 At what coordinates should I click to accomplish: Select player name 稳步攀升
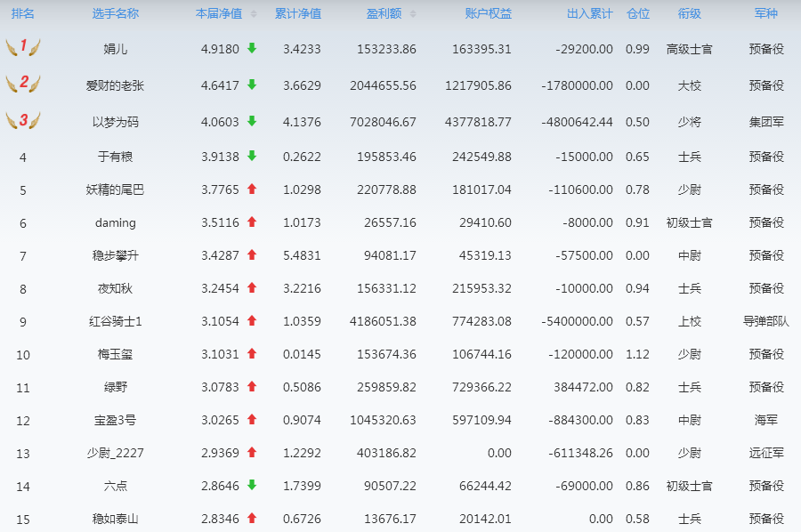(116, 255)
